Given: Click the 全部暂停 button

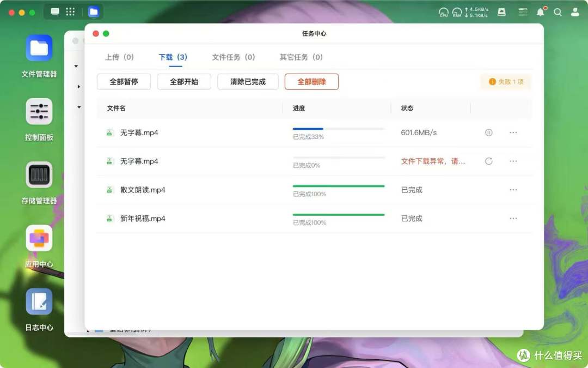Looking at the screenshot, I should coord(124,81).
